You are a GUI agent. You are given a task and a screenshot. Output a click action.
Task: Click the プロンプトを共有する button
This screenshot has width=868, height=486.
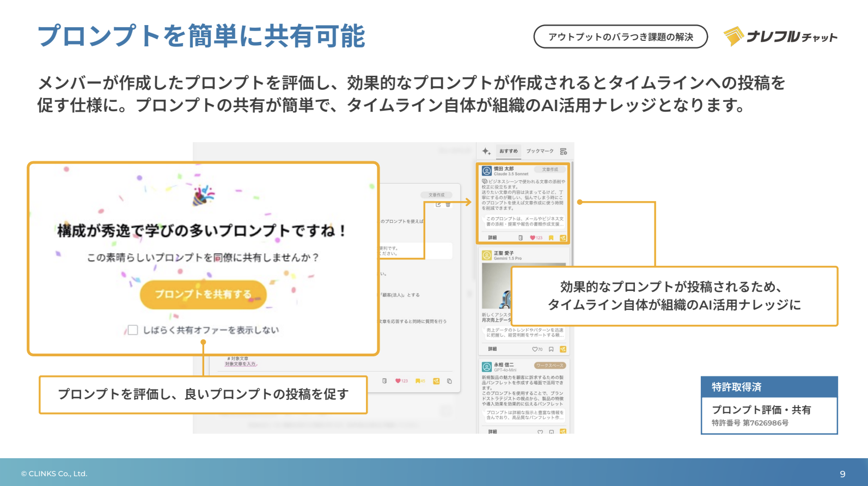203,294
